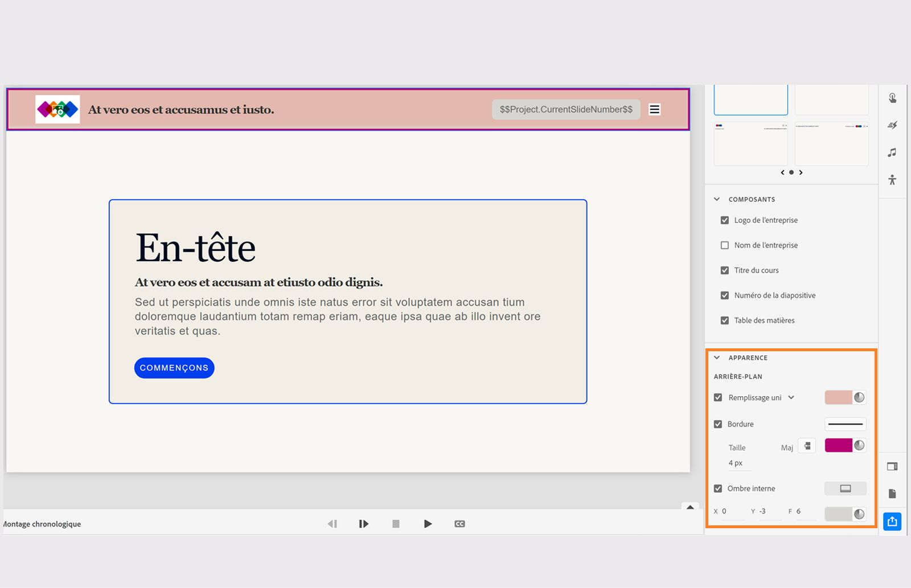Image resolution: width=911 pixels, height=588 pixels.
Task: Uncheck the Bordure option
Action: [x=718, y=424]
